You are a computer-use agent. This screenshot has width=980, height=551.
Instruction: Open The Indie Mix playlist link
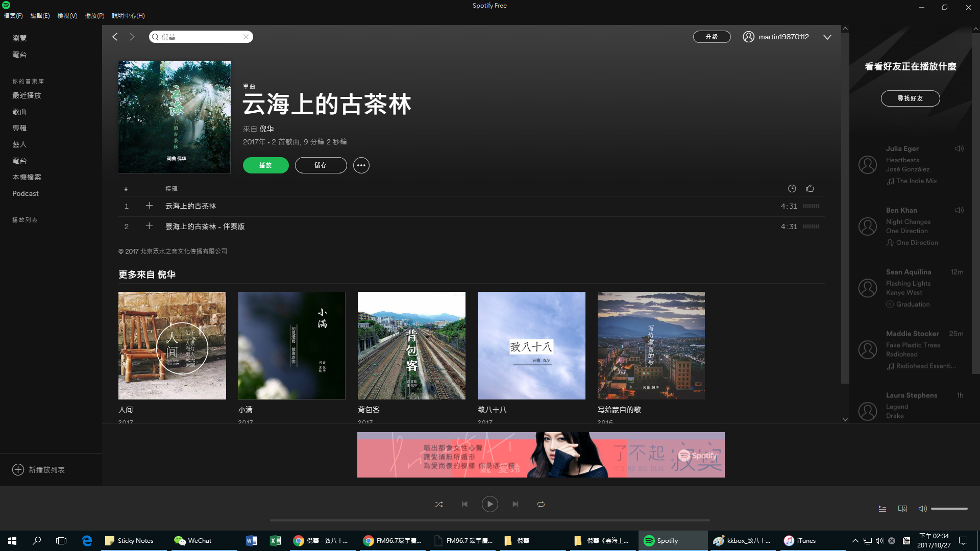click(916, 181)
